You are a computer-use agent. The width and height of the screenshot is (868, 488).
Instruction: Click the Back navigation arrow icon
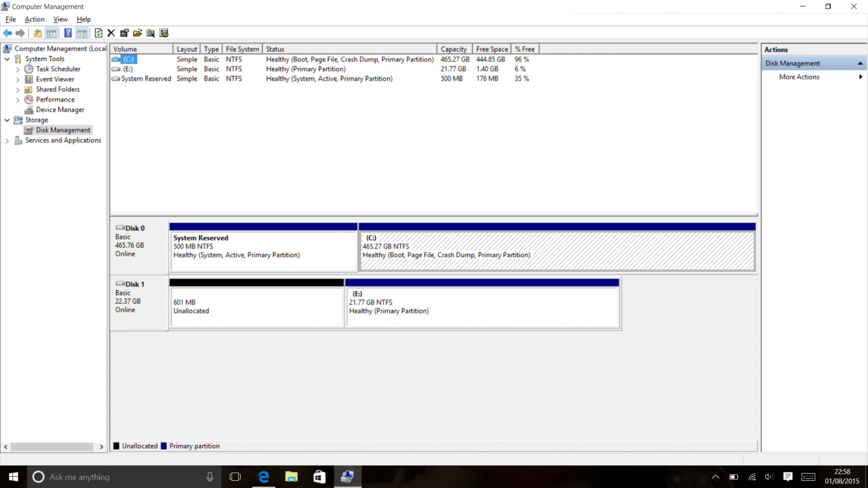[x=7, y=33]
